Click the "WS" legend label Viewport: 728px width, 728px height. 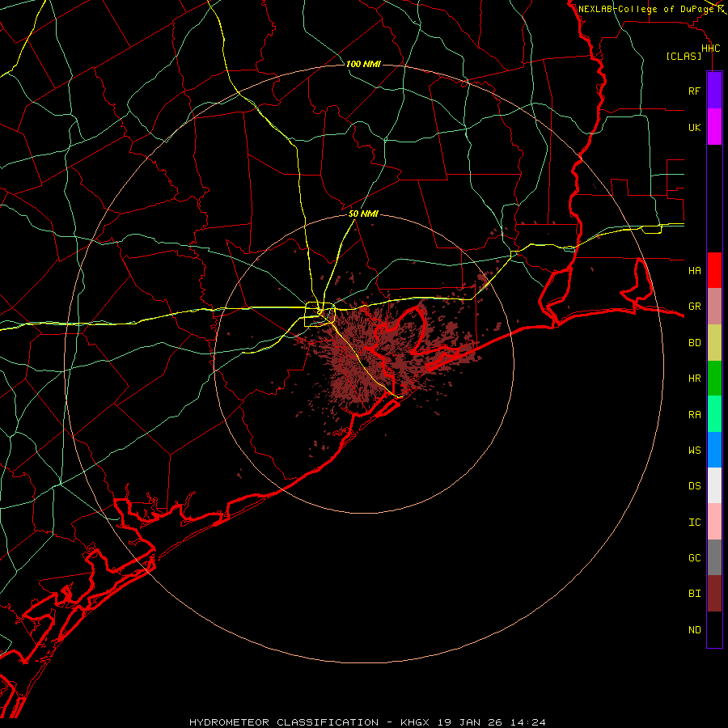pos(694,451)
